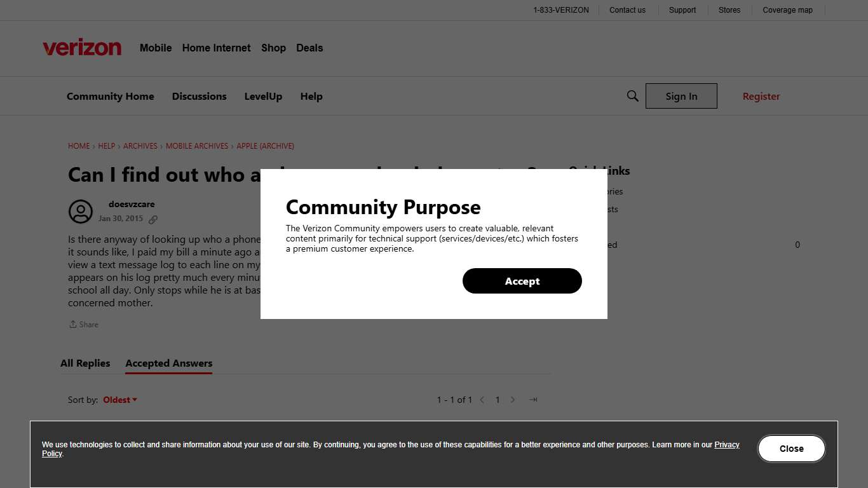Accept the Community Purpose dialog
Image resolution: width=868 pixels, height=488 pixels.
(x=522, y=281)
